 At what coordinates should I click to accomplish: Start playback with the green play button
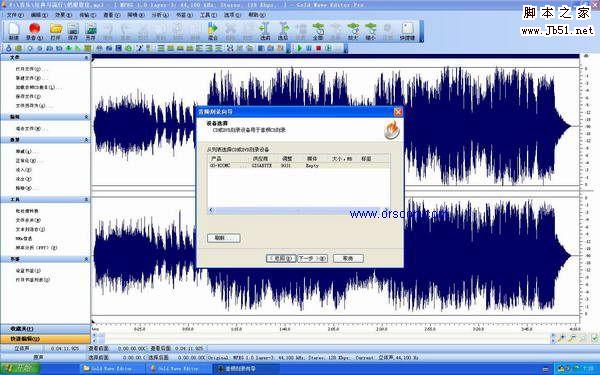(300, 48)
